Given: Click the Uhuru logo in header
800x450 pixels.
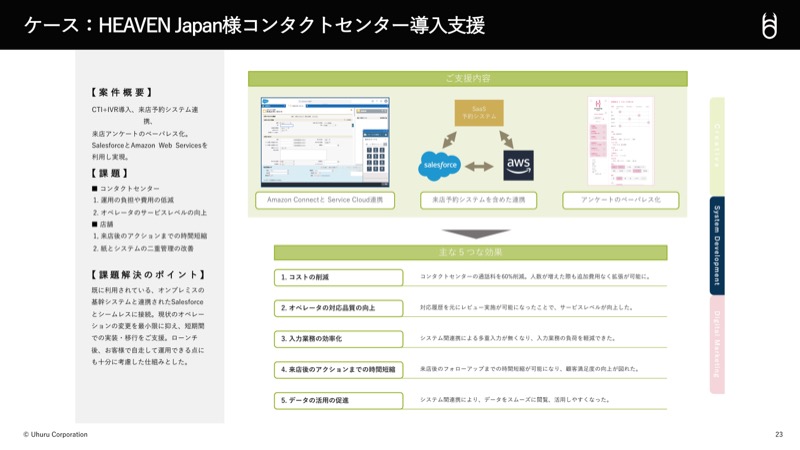Looking at the screenshot, I should tap(769, 26).
